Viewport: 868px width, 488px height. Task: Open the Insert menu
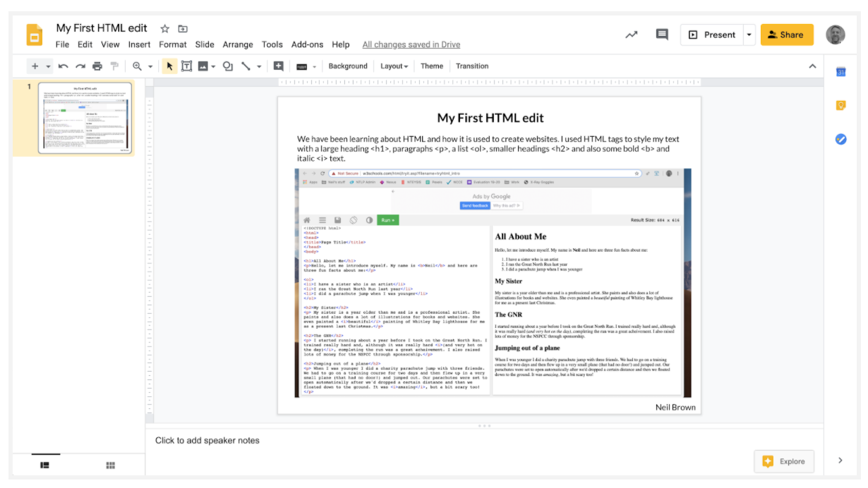pyautogui.click(x=139, y=44)
